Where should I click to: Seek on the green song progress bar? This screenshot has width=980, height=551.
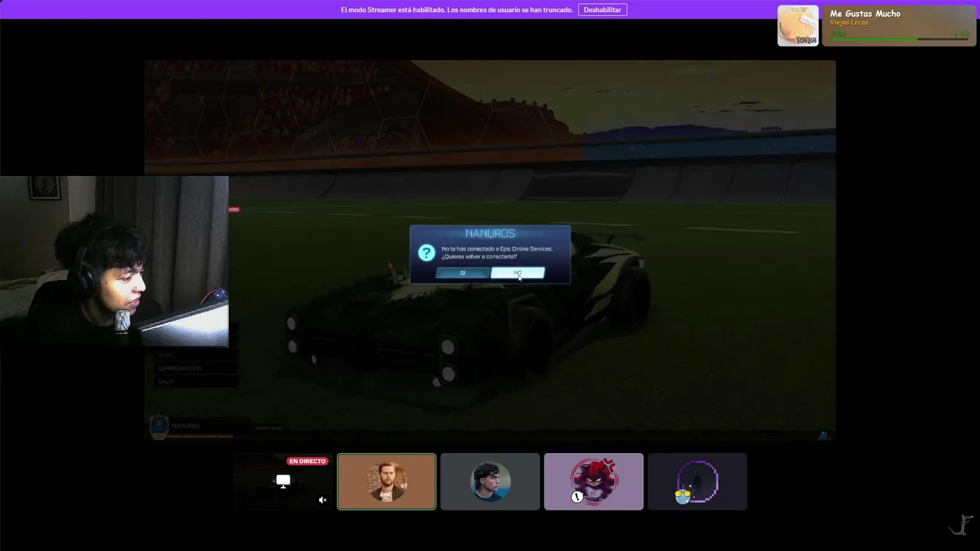tap(899, 39)
